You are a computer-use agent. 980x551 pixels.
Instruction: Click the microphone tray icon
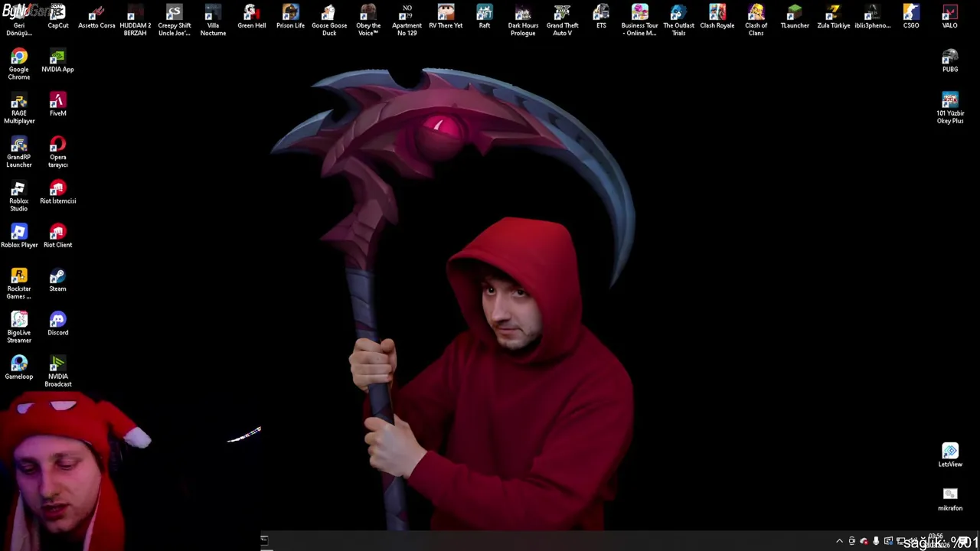[x=876, y=541]
